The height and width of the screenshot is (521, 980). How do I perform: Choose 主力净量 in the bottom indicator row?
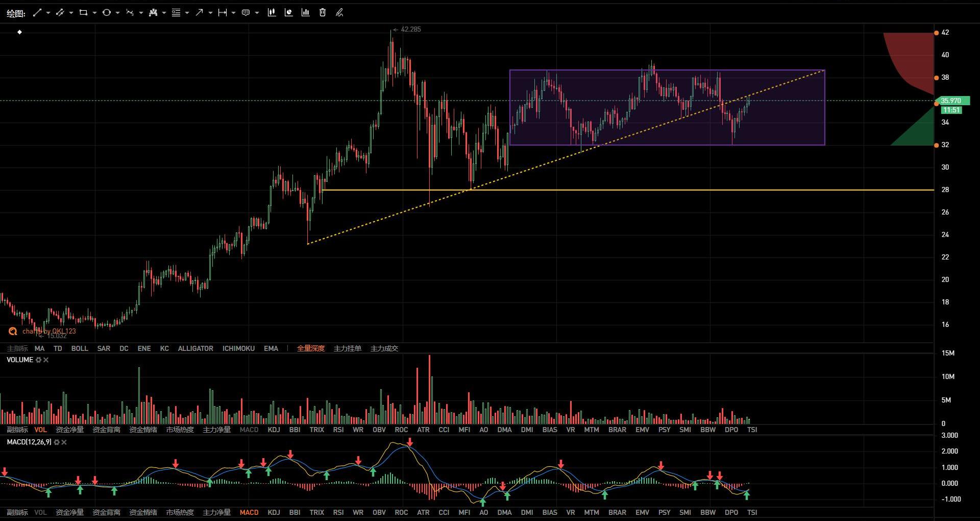coord(216,512)
